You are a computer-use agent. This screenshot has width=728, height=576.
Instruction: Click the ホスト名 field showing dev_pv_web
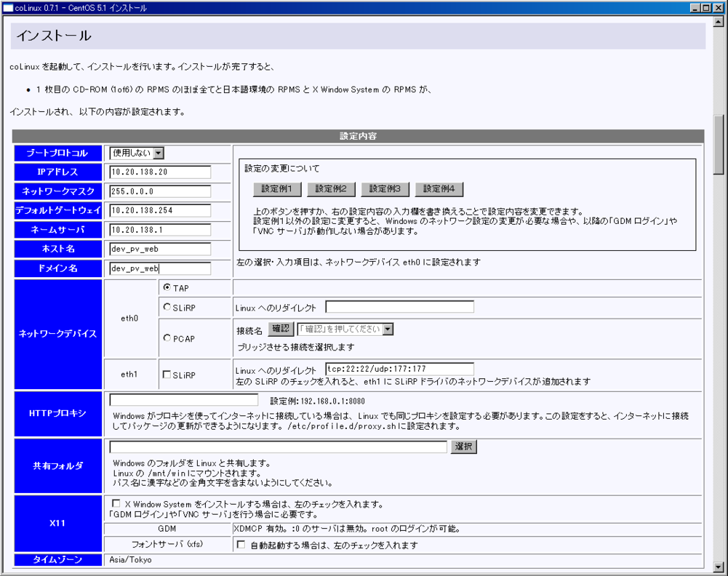159,249
